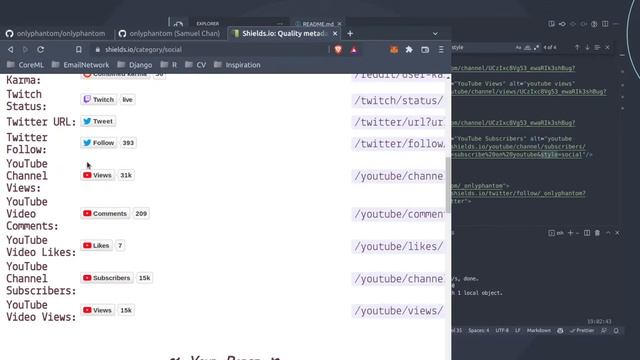Open the browser hamburger menu
This screenshot has height=360, width=640.
point(441,49)
